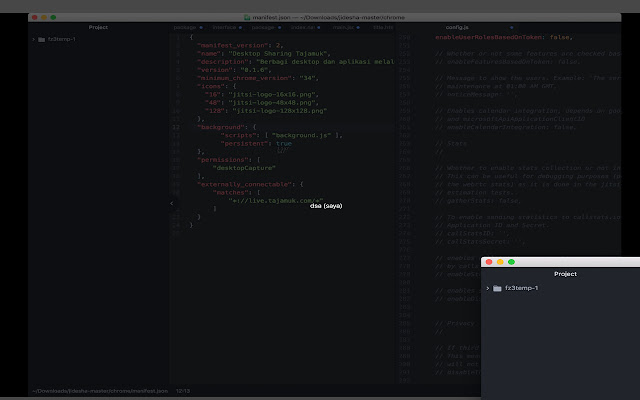Click "jitsi-logo-128x128.png" string
The width and height of the screenshot is (640, 400).
[280, 111]
